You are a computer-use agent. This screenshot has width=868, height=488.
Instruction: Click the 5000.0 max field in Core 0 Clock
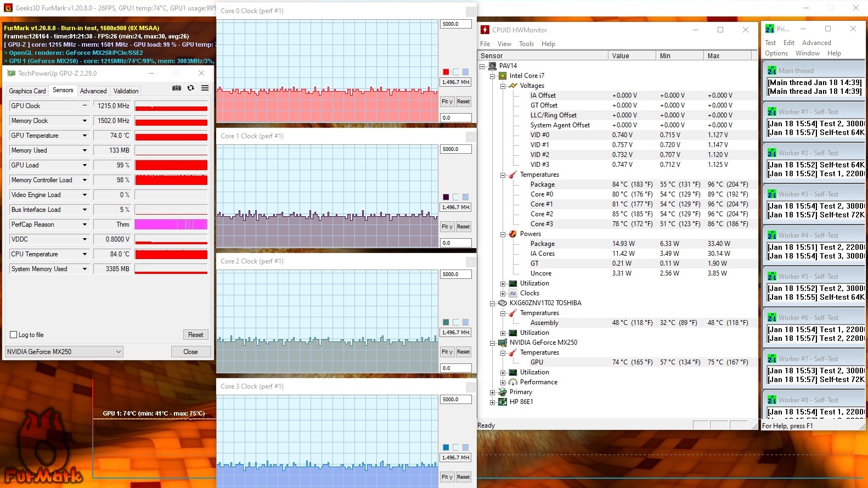tap(456, 24)
